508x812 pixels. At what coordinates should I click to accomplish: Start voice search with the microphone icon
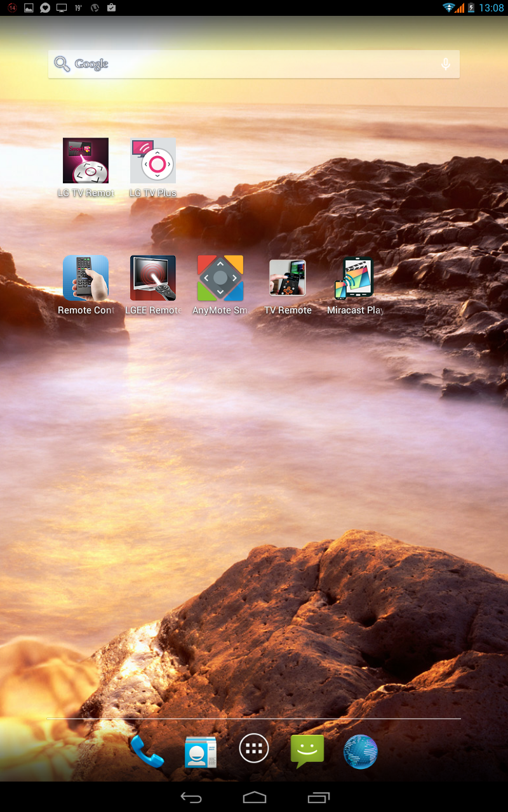[446, 64]
